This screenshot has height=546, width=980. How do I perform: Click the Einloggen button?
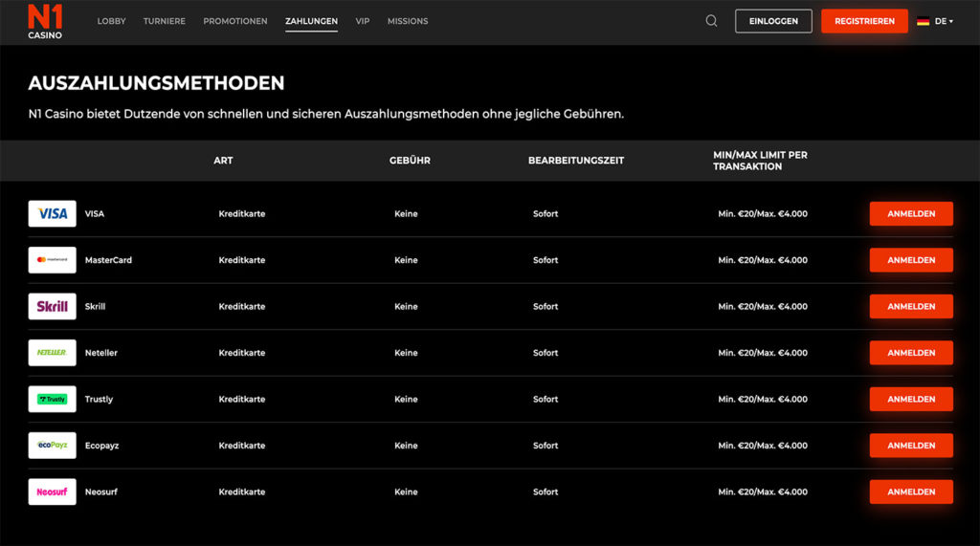773,21
